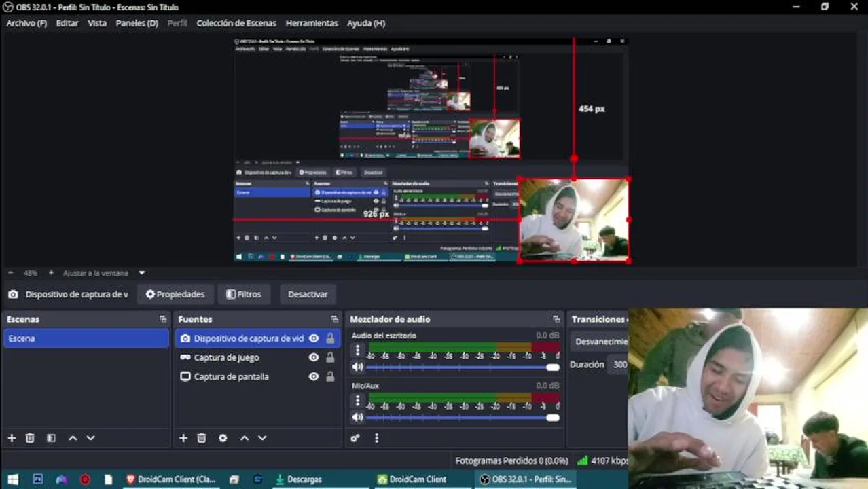Undock the Escenas panel
Image resolution: width=868 pixels, height=489 pixels.
coord(163,319)
